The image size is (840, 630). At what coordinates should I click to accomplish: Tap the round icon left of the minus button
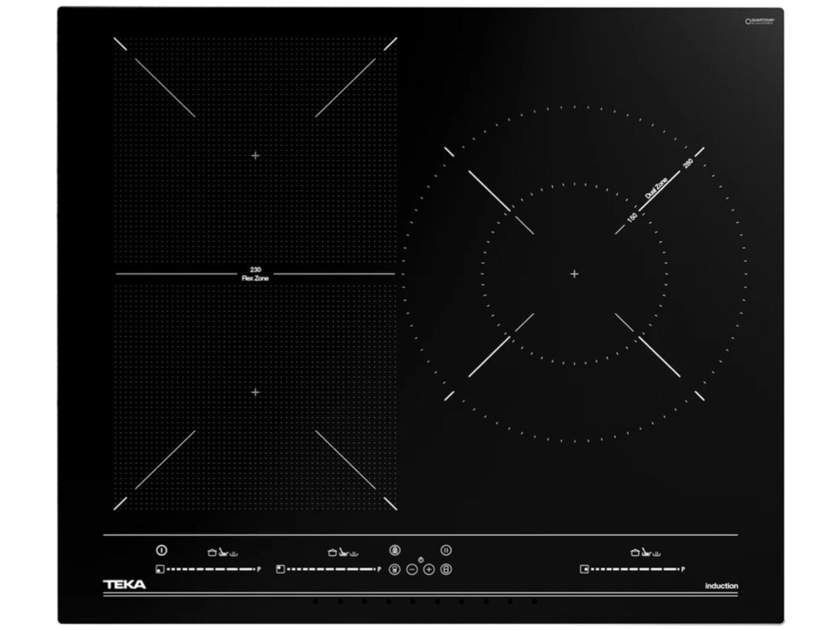click(395, 570)
